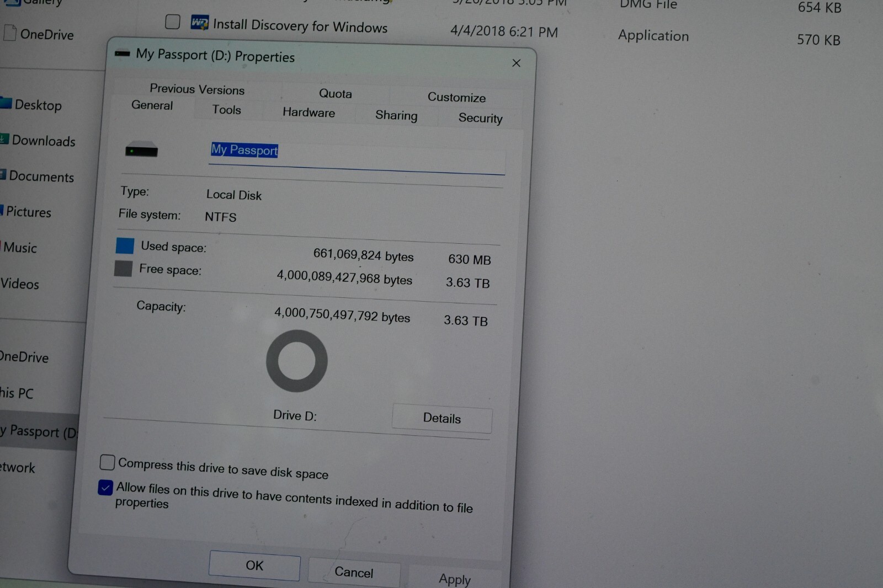Tick the checkbox beside Install Discovery for Windows
Image resolution: width=883 pixels, height=588 pixels.
[173, 22]
